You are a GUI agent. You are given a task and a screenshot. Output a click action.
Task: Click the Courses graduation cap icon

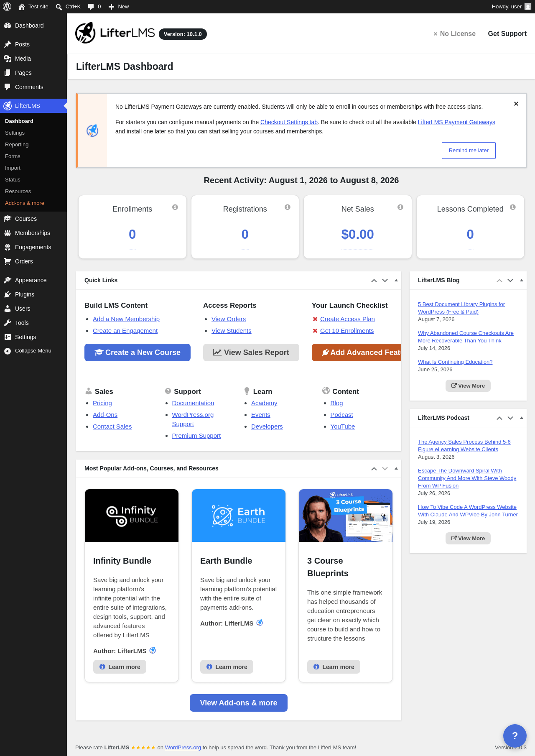click(x=8, y=219)
